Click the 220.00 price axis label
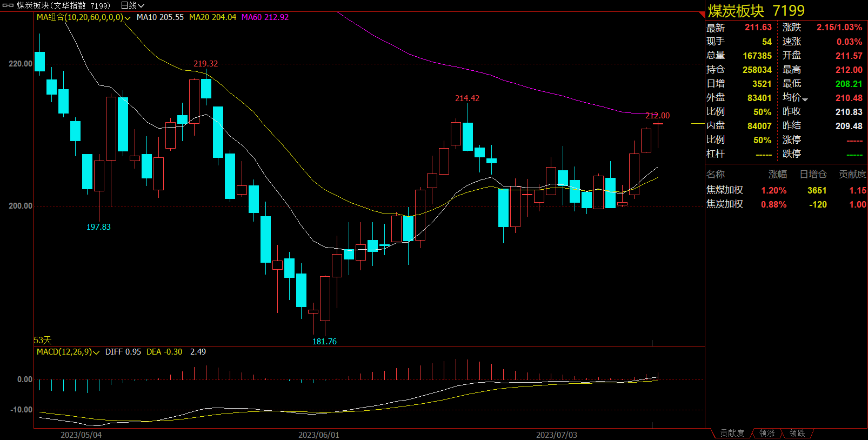This screenshot has width=868, height=440. point(21,64)
